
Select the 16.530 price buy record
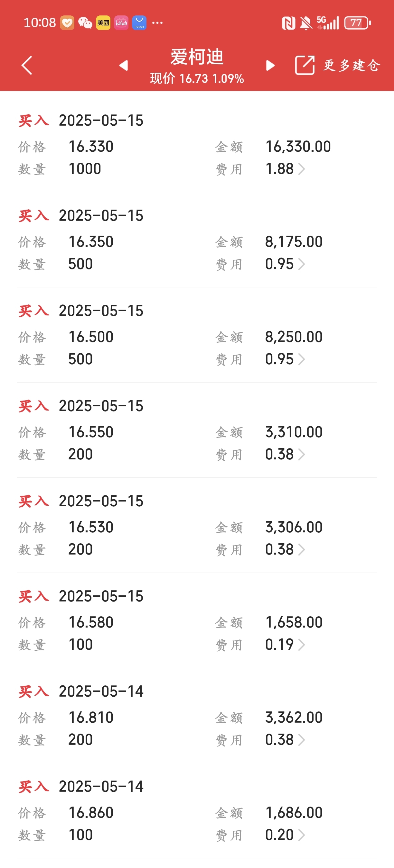point(197,525)
